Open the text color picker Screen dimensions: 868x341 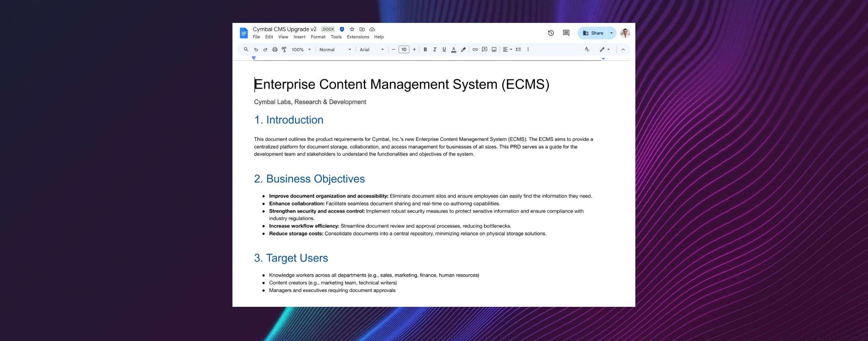pyautogui.click(x=454, y=49)
